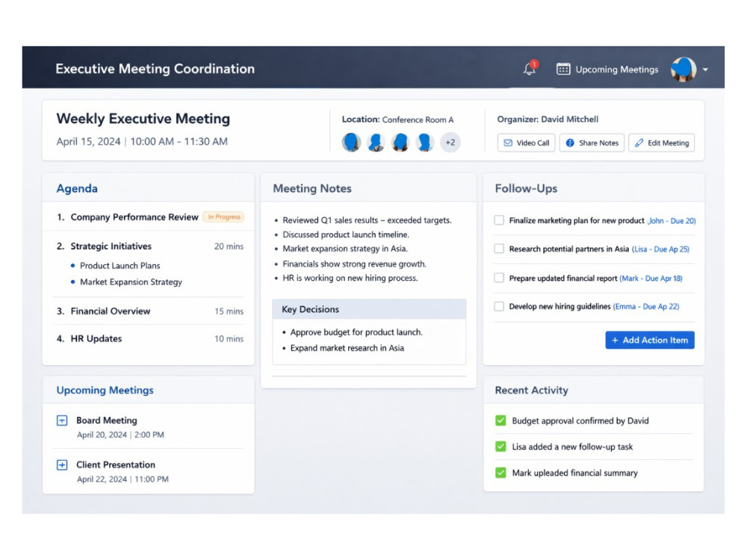Screen dimensions: 747x560
Task: Click the Weekly Executive Meeting title
Action: [143, 119]
